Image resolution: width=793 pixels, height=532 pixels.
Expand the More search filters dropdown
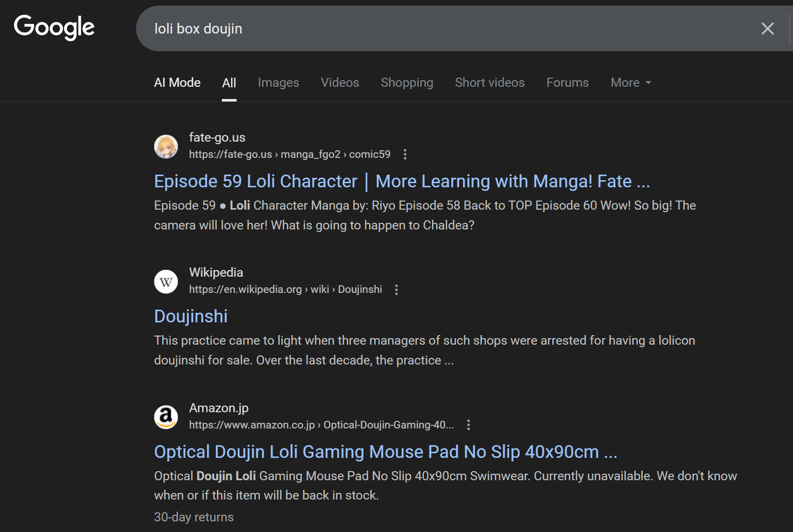631,83
